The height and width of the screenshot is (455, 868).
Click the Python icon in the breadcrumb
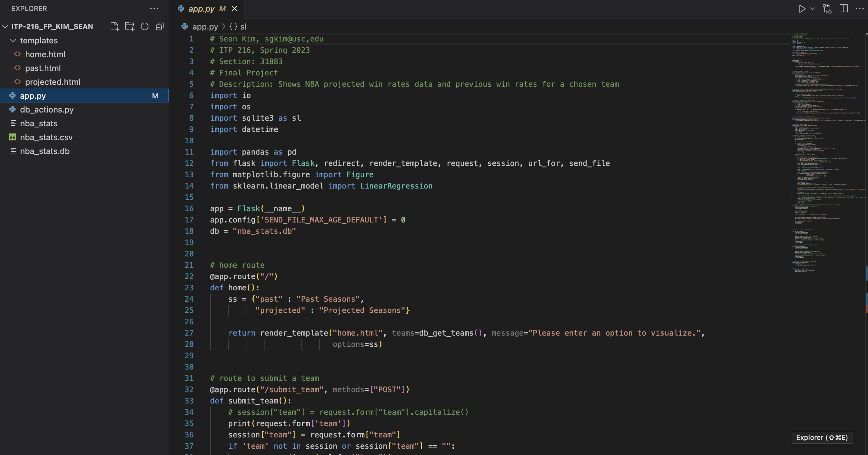click(x=185, y=26)
